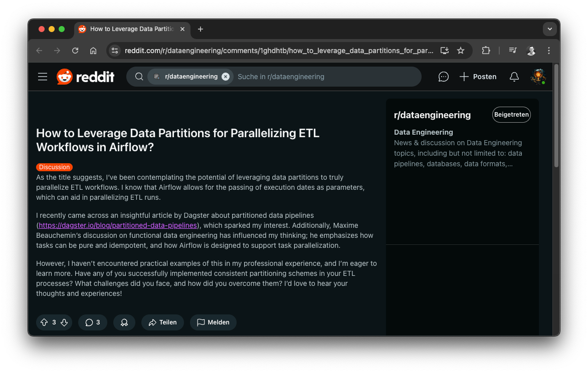
Task: Open the hamburger navigation menu
Action: (43, 76)
